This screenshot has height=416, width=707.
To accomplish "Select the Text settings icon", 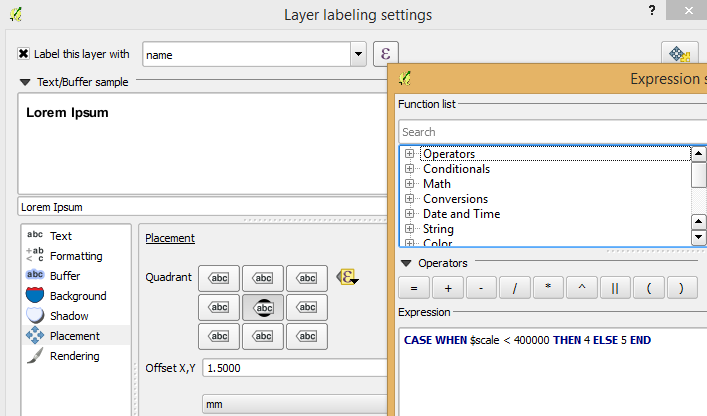I will pyautogui.click(x=35, y=236).
